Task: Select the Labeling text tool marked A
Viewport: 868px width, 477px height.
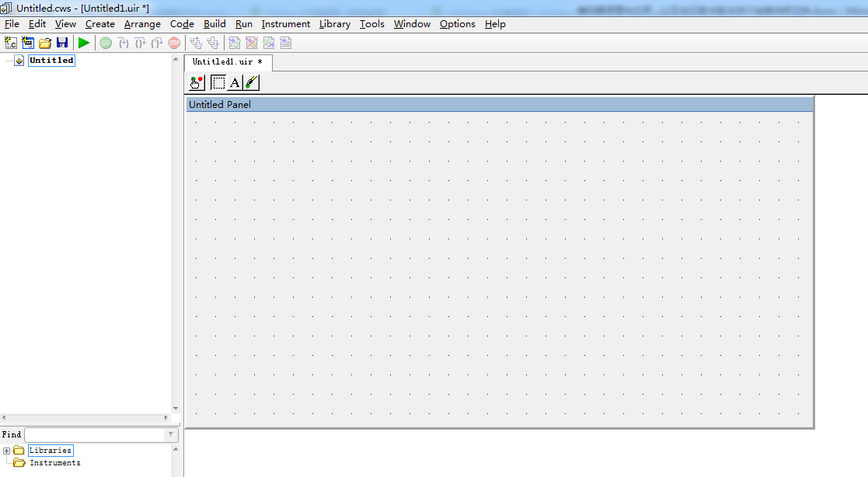Action: 235,83
